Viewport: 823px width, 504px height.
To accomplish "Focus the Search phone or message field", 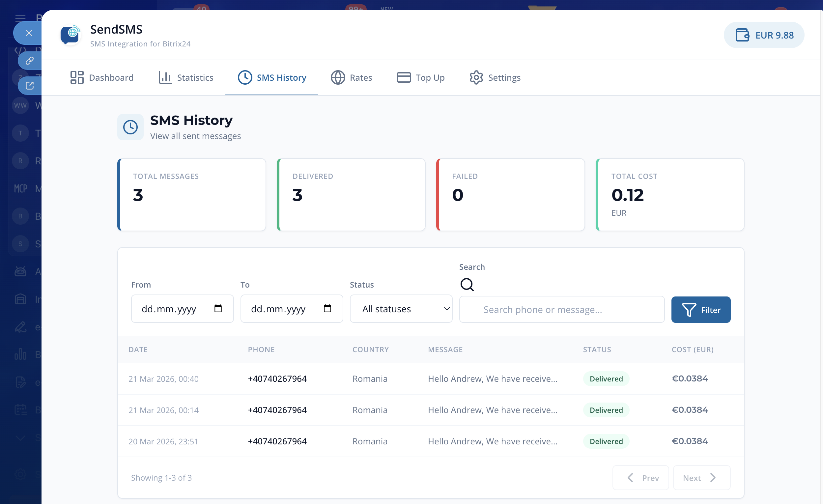I will click(x=561, y=310).
